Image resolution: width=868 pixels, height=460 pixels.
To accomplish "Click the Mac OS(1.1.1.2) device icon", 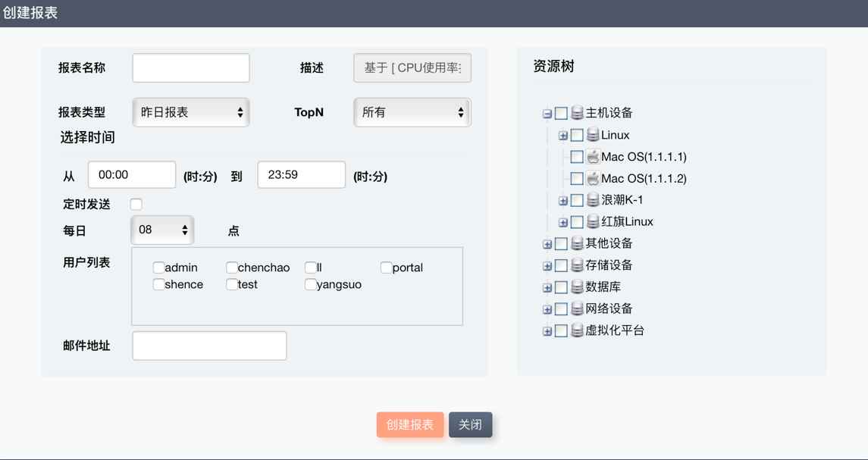I will [593, 179].
